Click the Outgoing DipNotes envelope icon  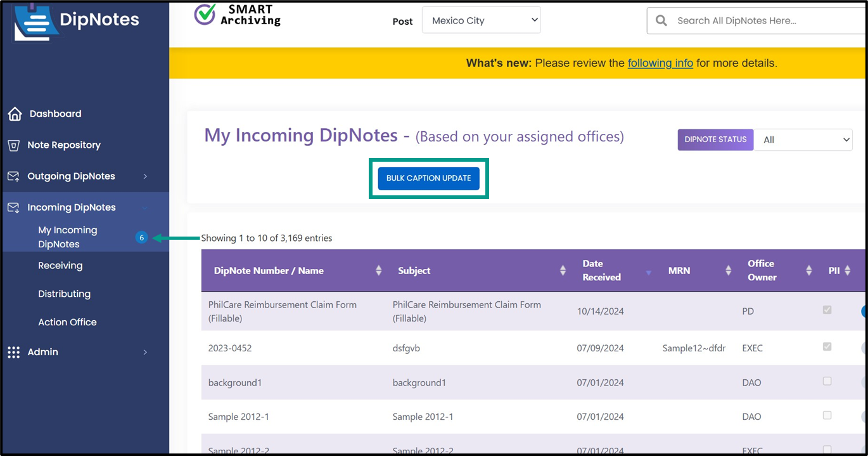(13, 176)
